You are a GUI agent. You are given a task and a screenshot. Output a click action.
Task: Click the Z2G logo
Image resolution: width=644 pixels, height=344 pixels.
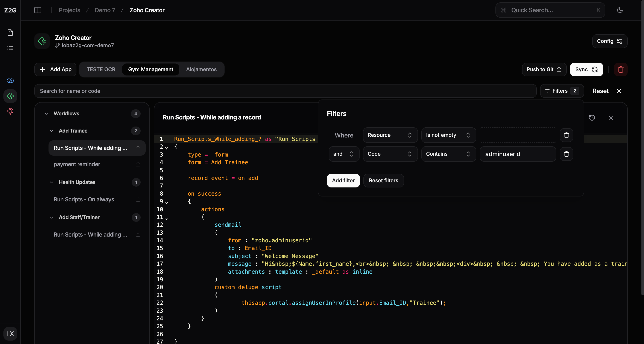tap(10, 10)
